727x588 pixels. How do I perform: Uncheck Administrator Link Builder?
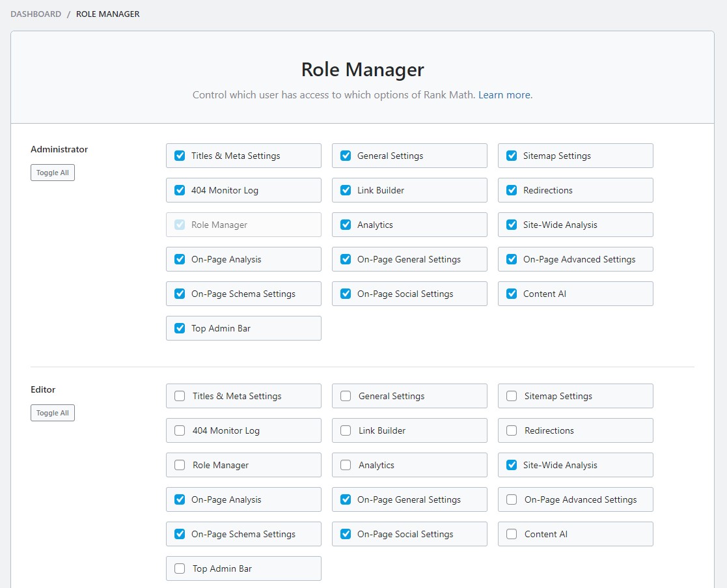[x=346, y=190]
